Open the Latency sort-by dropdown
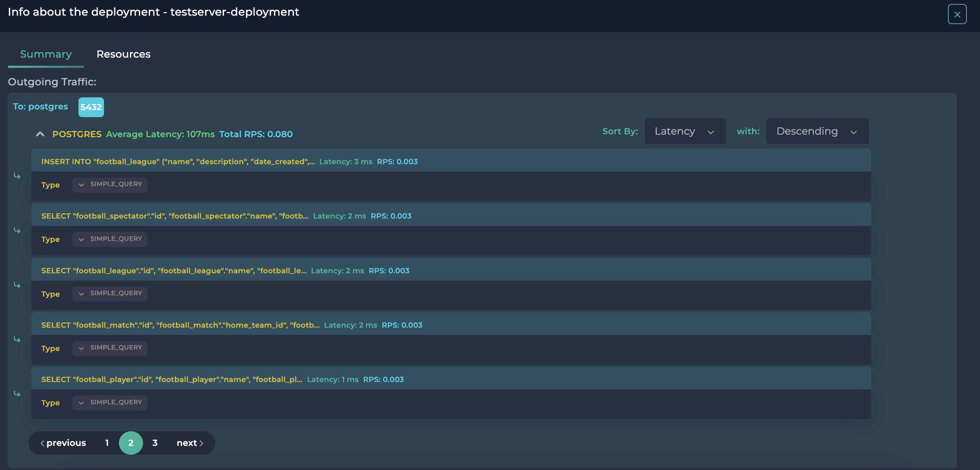This screenshot has width=980, height=470. click(684, 131)
